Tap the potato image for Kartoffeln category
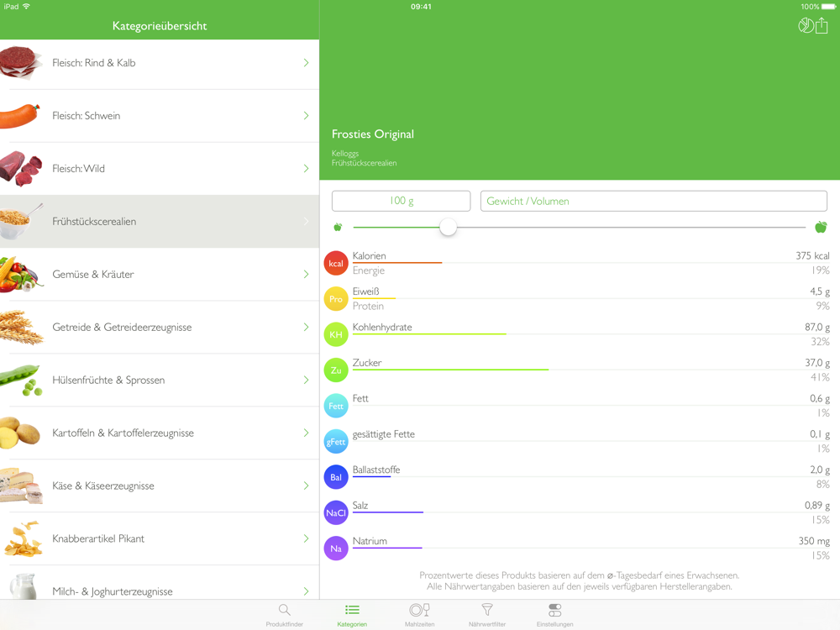840x630 pixels. tap(20, 433)
